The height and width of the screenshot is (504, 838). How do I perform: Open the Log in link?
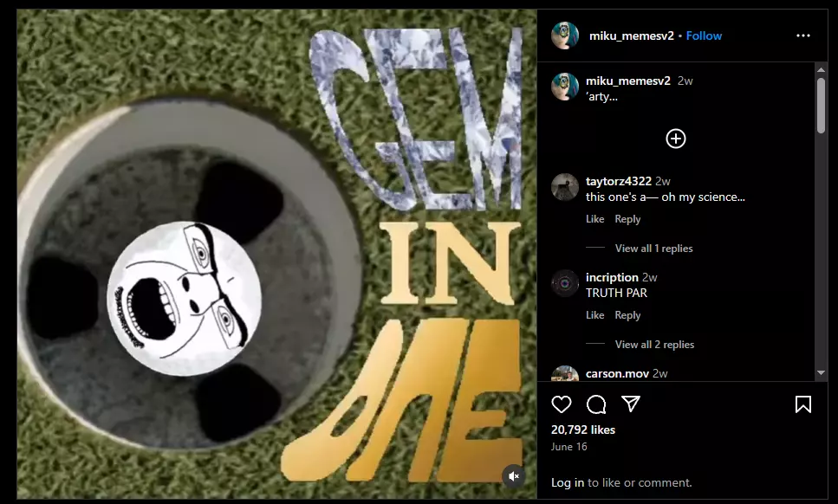tap(568, 482)
